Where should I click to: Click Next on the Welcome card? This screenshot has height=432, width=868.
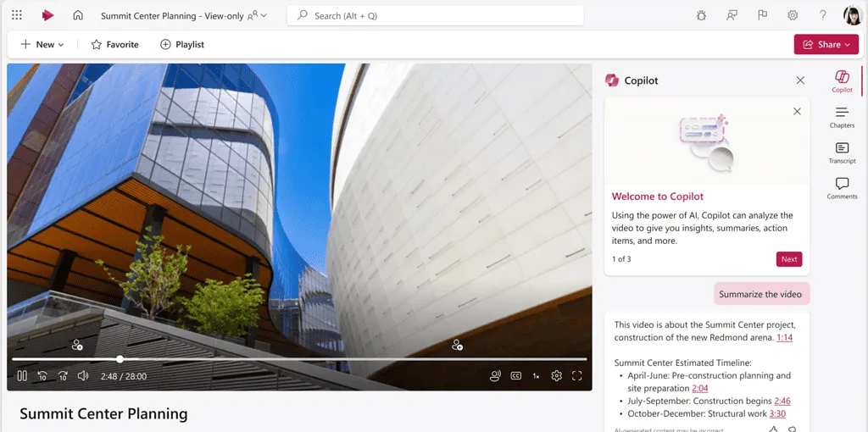(x=788, y=259)
